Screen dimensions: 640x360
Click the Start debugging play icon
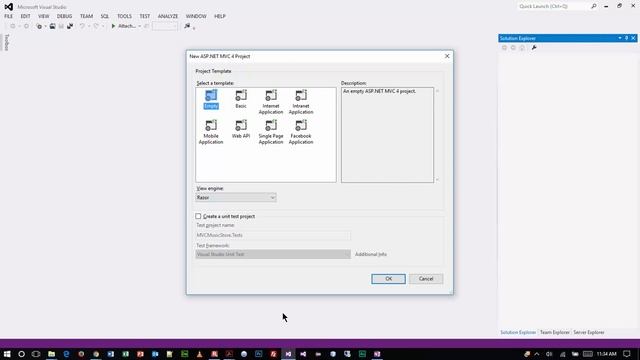click(113, 26)
